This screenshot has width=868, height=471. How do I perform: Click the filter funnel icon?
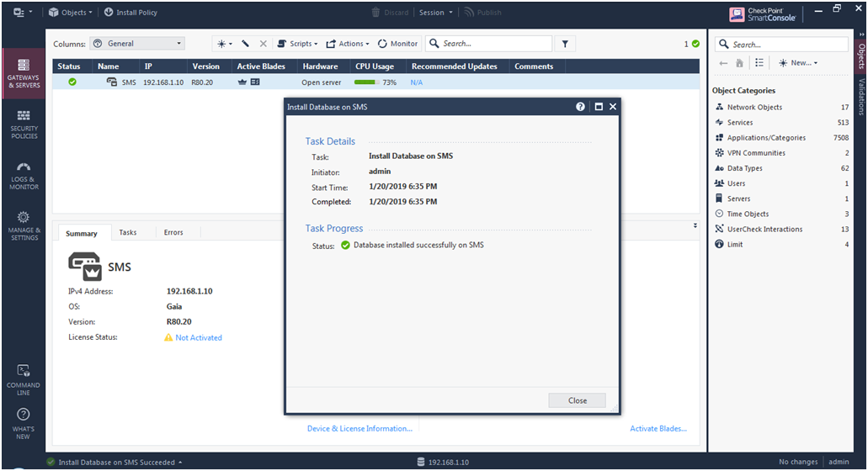[565, 44]
